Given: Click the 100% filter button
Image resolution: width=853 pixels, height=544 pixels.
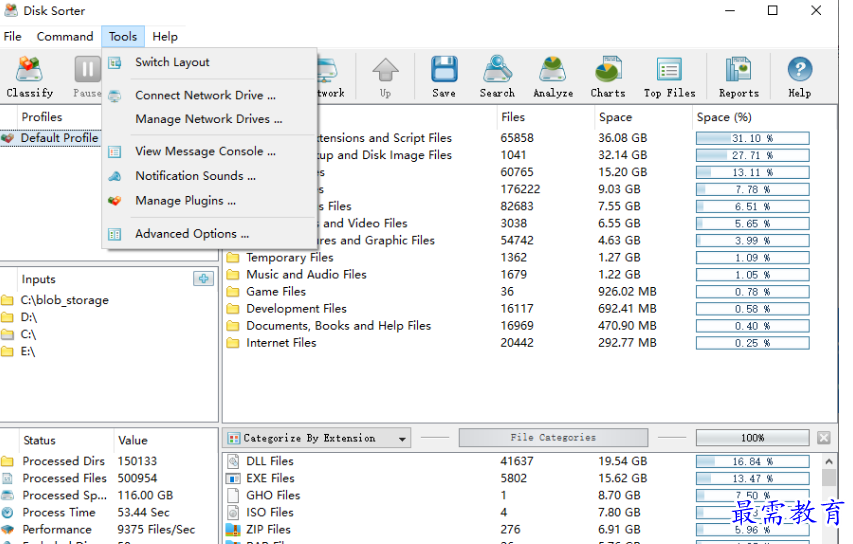Looking at the screenshot, I should 752,437.
